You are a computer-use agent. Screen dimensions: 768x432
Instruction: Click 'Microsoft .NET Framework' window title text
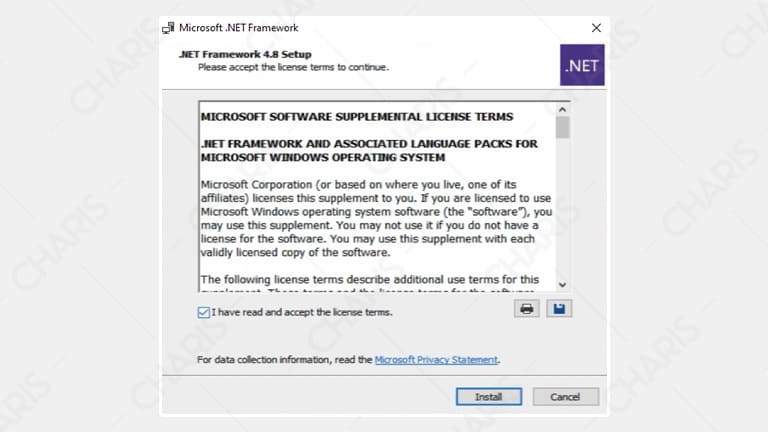[x=239, y=28]
